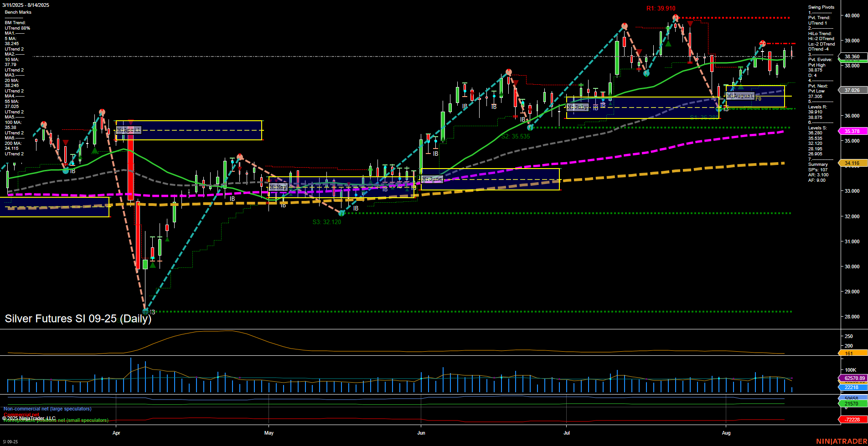868x446 pixels.
Task: Click the Silver Futures SI 09-25 (Daily) chart title
Action: pos(77,318)
